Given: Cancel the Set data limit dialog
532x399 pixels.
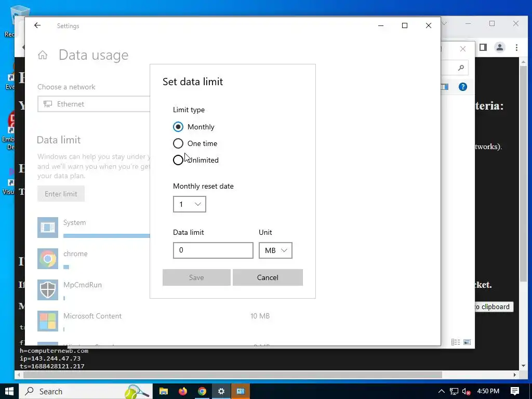Looking at the screenshot, I should click(268, 277).
